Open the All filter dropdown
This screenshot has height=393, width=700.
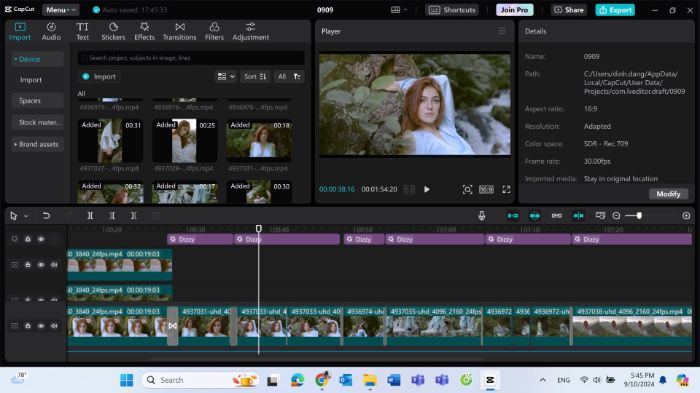point(289,77)
